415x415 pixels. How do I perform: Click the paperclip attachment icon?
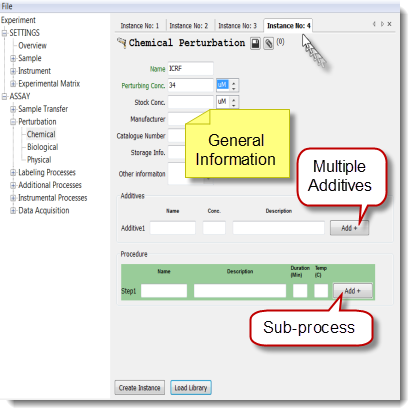(x=268, y=44)
